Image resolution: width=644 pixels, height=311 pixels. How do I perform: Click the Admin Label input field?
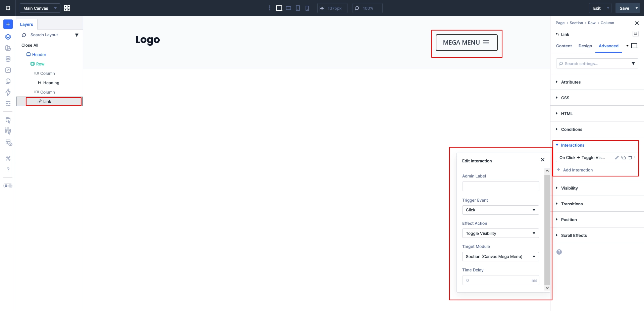[x=500, y=186]
